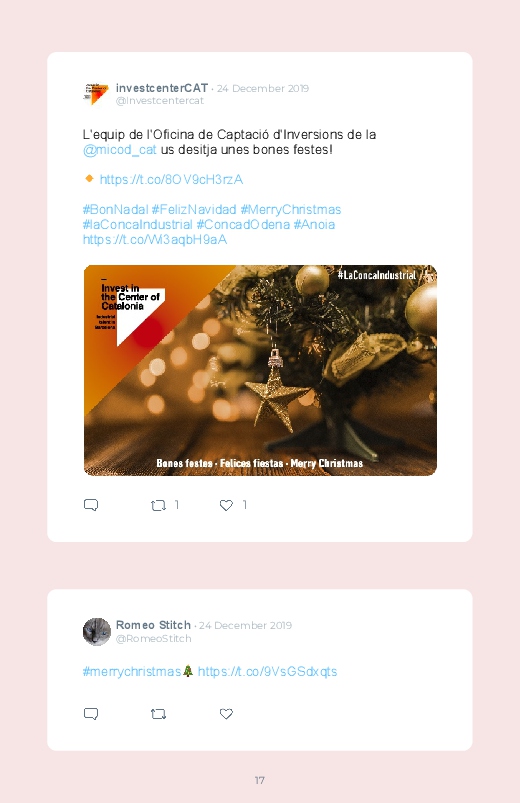The height and width of the screenshot is (803, 520).
Task: Retweet the Romeo Stitch tweet
Action: 158,714
